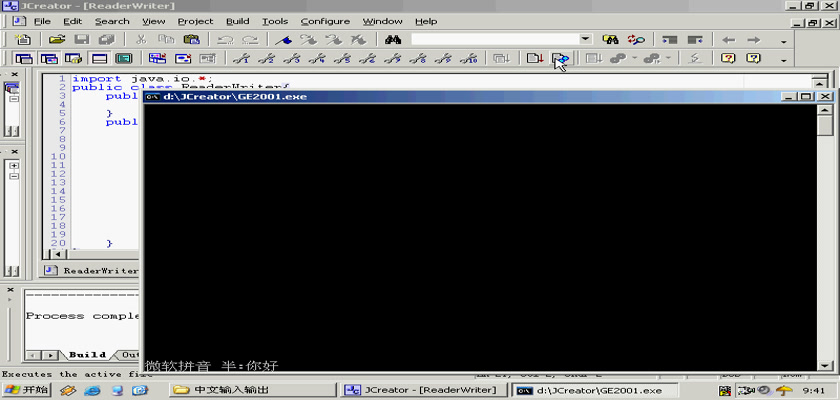Toggle bookmark with the blue flag icon

tap(284, 40)
